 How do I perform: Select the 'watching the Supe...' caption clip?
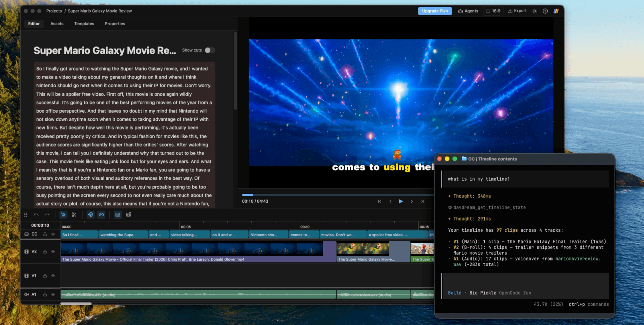pyautogui.click(x=123, y=235)
